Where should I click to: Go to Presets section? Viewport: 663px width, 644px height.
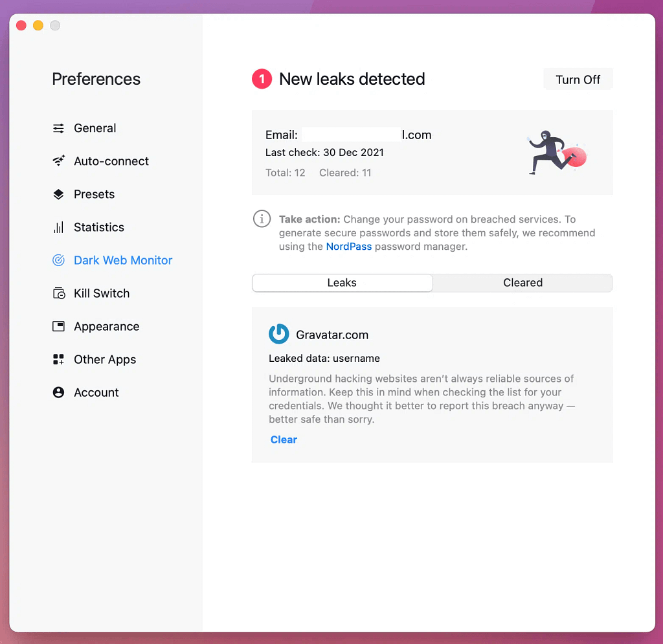click(x=94, y=194)
